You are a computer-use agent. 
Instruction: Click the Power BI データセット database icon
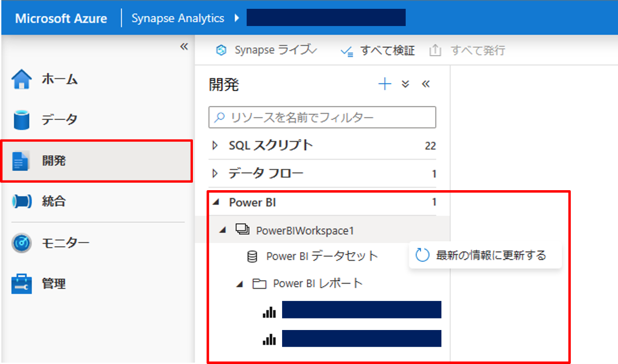[252, 257]
